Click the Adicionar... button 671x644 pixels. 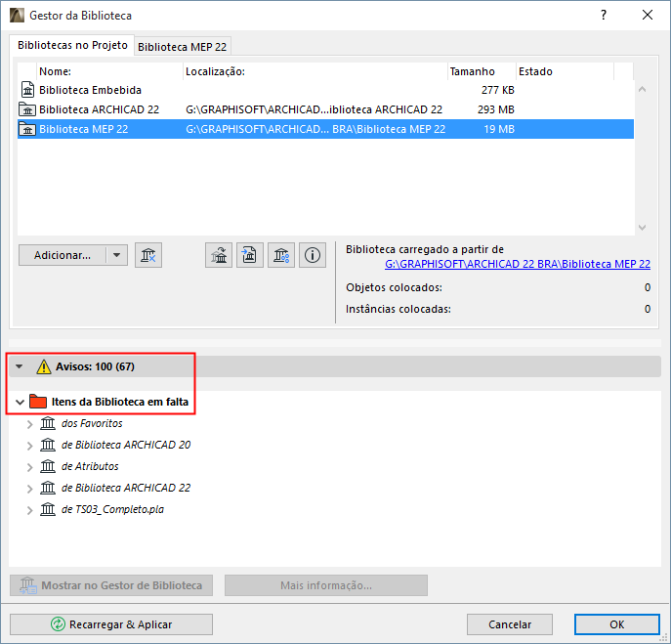pyautogui.click(x=63, y=255)
